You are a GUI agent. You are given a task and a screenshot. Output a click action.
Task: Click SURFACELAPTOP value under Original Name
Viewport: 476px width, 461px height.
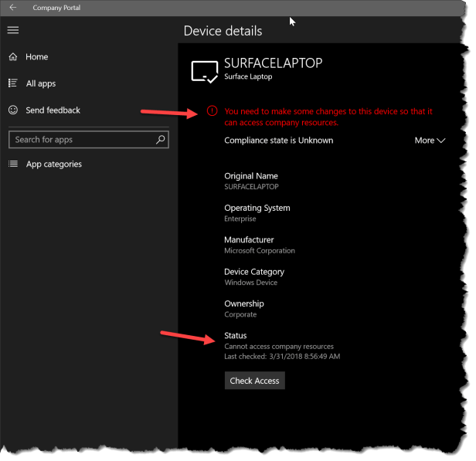pyautogui.click(x=251, y=187)
